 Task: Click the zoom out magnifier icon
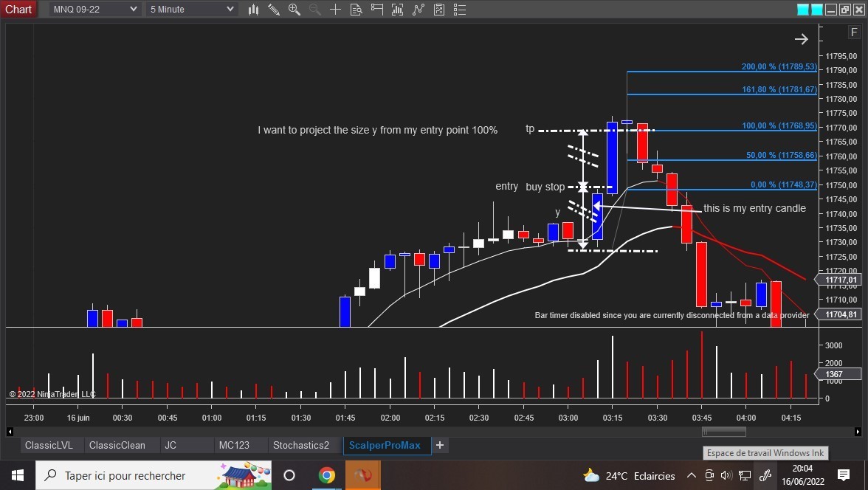coord(314,10)
